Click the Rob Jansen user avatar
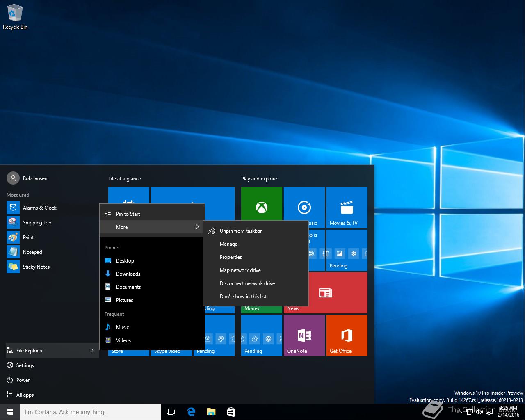This screenshot has width=525, height=420. 13,178
